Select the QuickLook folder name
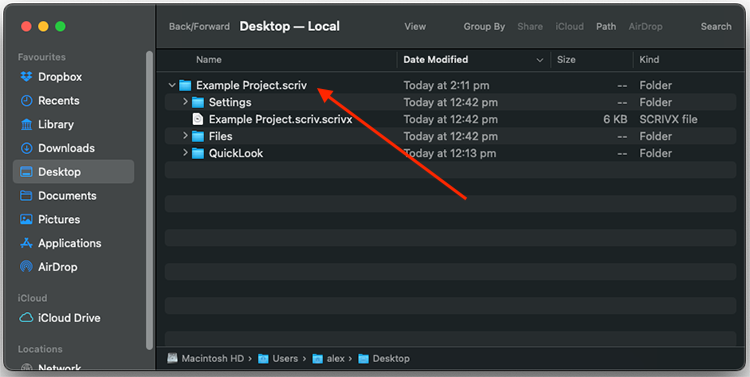Image resolution: width=750 pixels, height=377 pixels. 236,153
